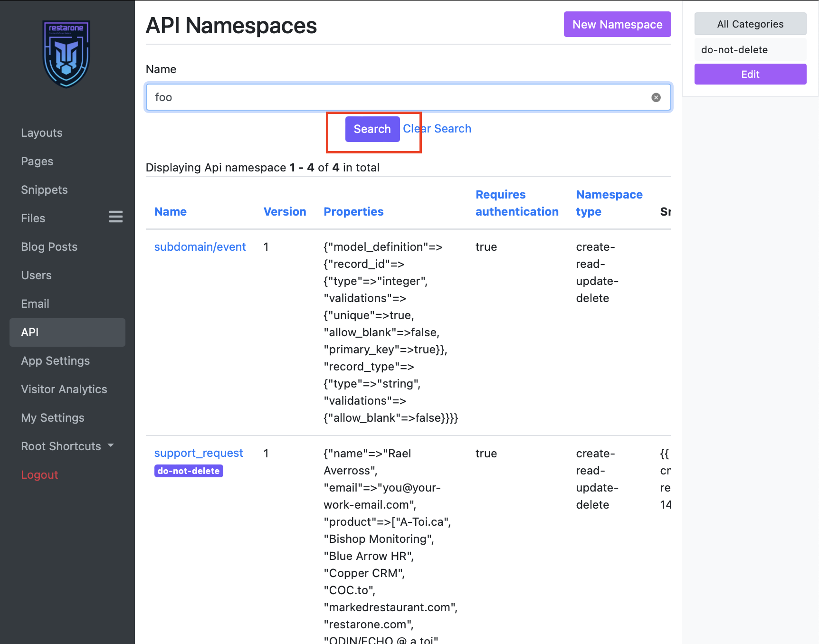Open Visitor Analytics page

(64, 389)
